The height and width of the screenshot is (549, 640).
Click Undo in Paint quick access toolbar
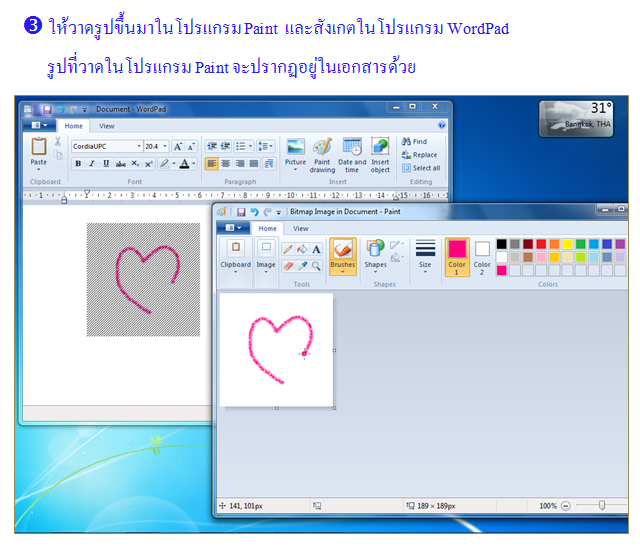(x=255, y=212)
